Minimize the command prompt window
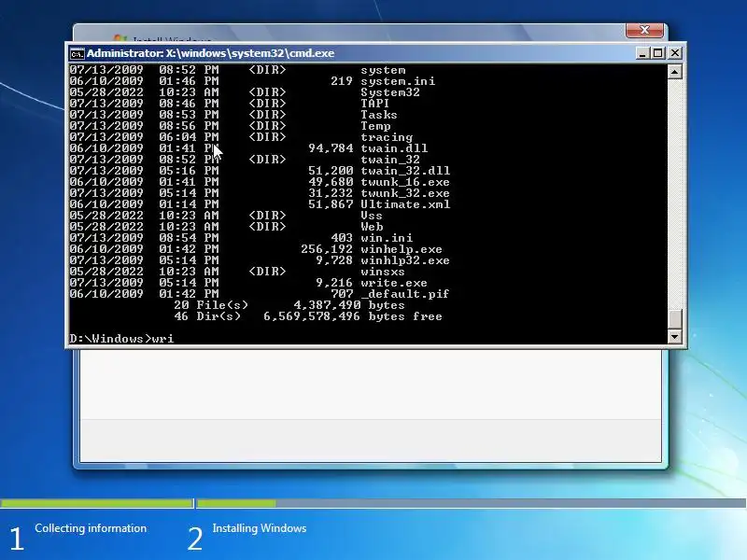The width and height of the screenshot is (747, 560). (x=642, y=53)
